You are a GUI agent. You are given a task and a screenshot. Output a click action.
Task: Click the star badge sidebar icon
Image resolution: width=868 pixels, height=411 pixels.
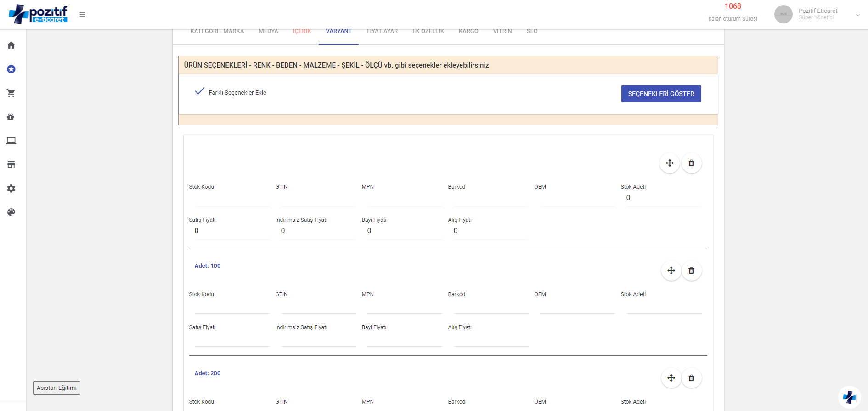11,69
